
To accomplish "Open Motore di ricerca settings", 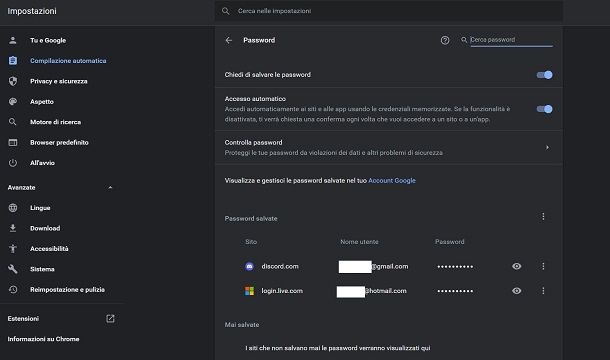I will (56, 122).
